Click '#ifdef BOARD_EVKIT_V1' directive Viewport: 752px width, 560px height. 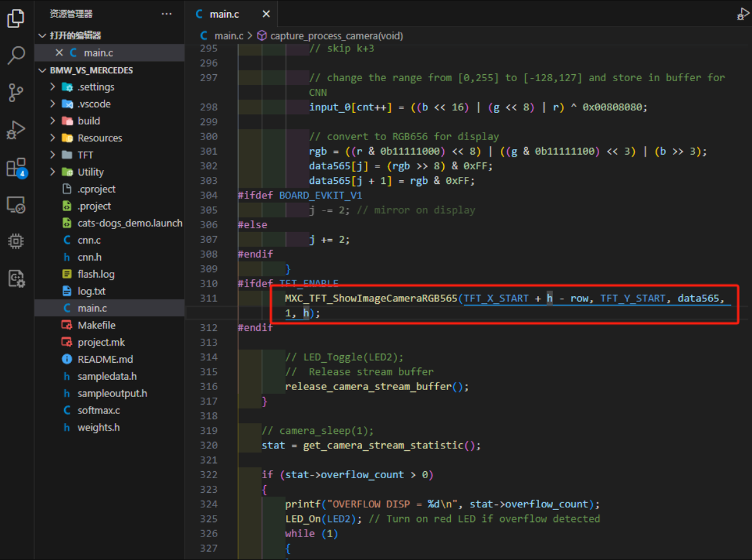[300, 196]
